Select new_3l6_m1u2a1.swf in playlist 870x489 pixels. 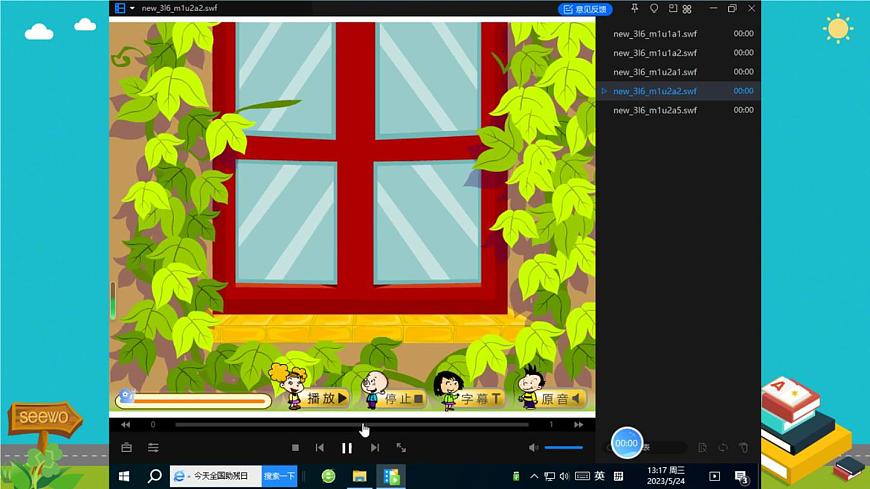679,72
